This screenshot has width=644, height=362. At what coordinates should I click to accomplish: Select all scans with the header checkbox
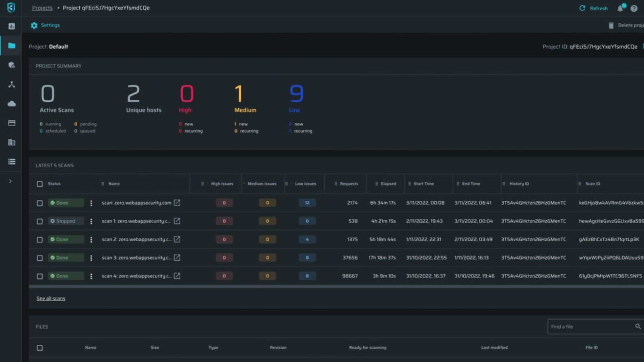[40, 184]
